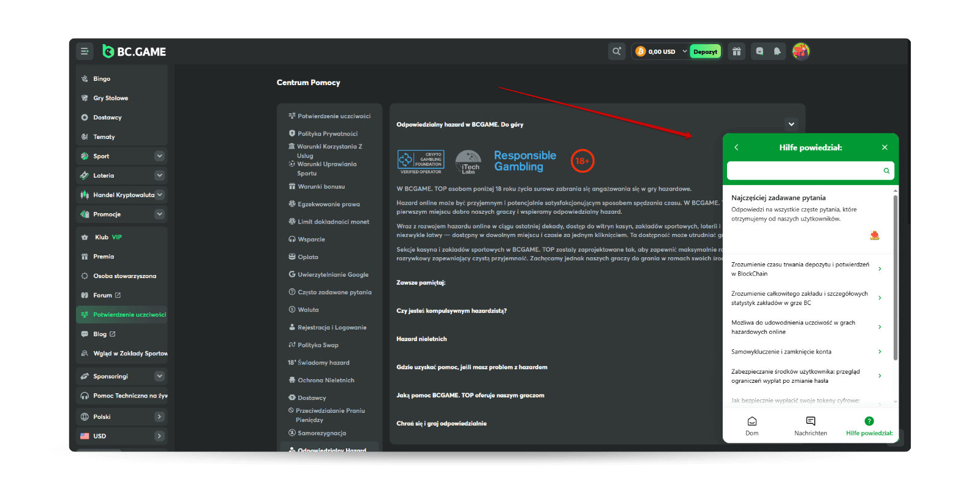Open Polityka Prywatności help topic
Viewport: 980px width, 490px height.
point(323,134)
